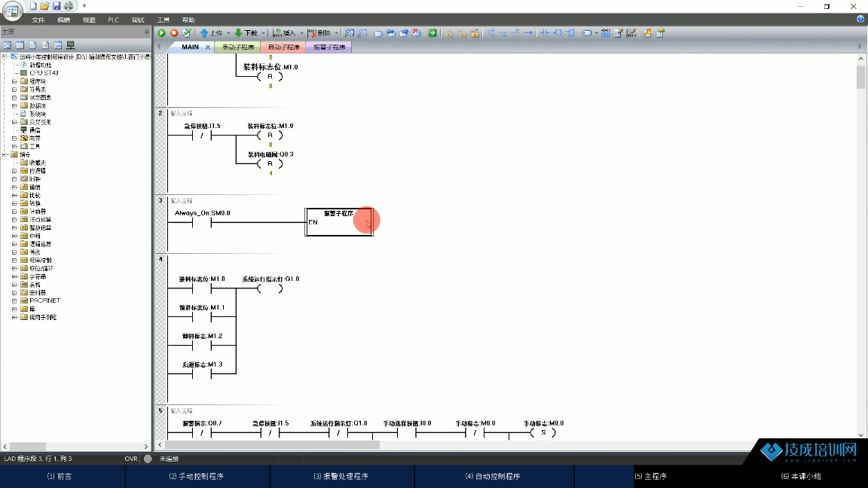Click the 插入 (insert) toolbar button

click(x=285, y=33)
